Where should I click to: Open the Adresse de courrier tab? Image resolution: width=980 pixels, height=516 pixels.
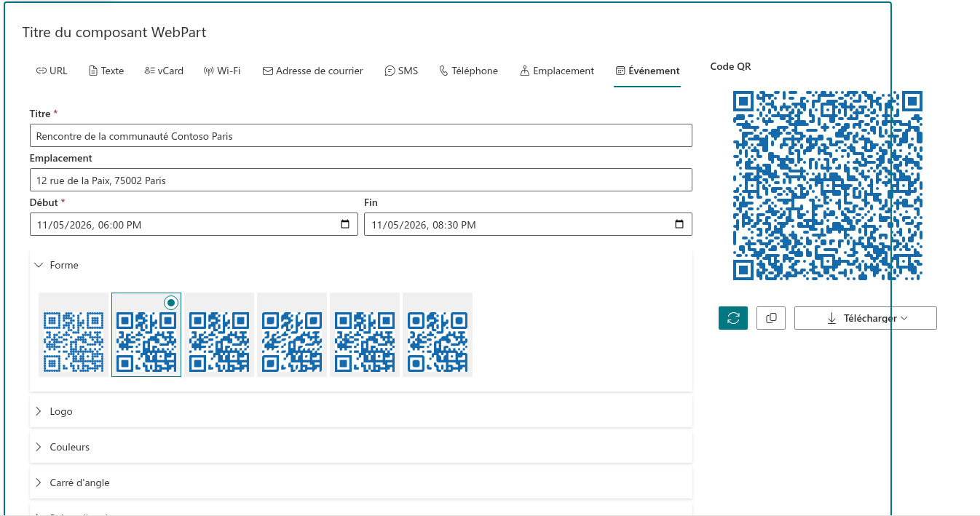pos(312,71)
